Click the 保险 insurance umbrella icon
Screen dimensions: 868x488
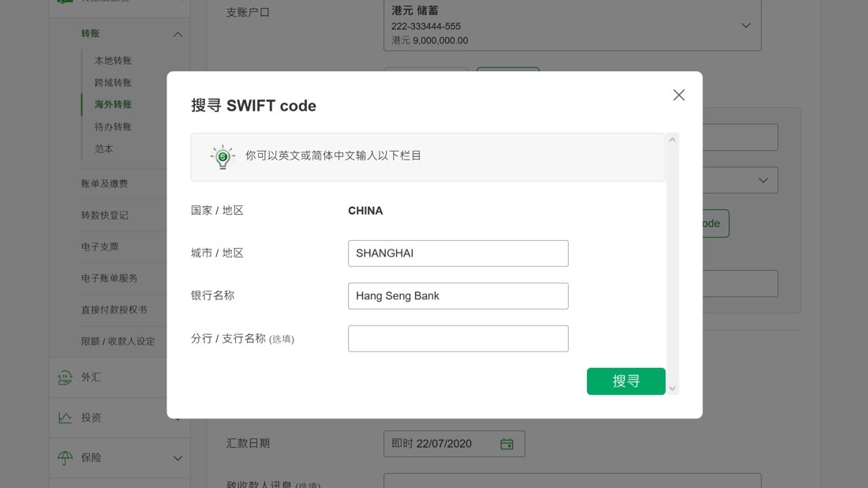[65, 457]
